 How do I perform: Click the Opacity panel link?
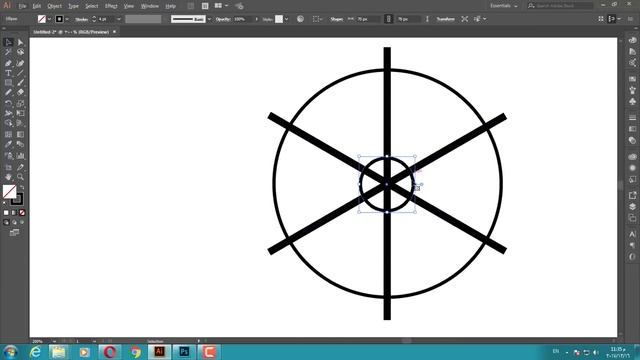223,19
